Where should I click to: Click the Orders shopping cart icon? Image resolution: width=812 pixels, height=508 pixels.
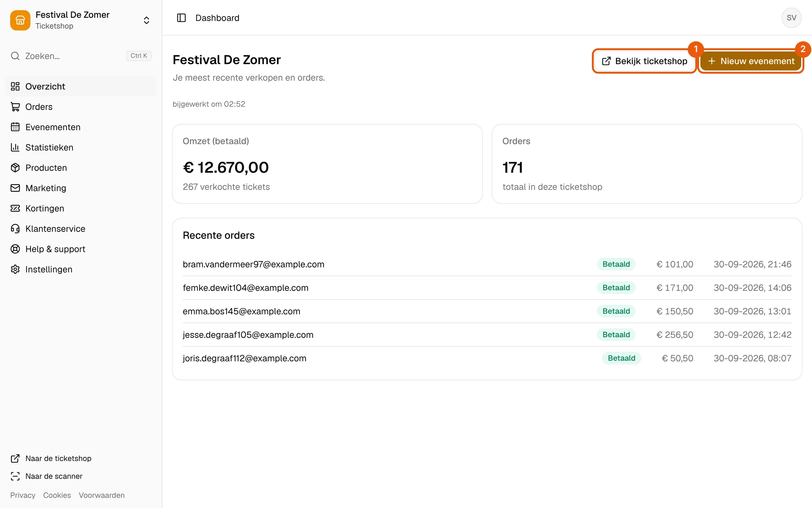click(15, 107)
